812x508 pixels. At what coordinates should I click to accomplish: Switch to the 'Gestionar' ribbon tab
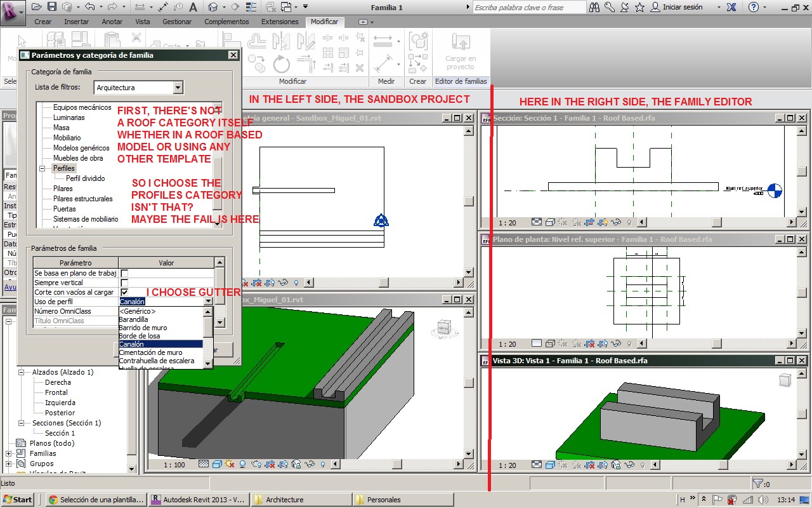click(176, 22)
